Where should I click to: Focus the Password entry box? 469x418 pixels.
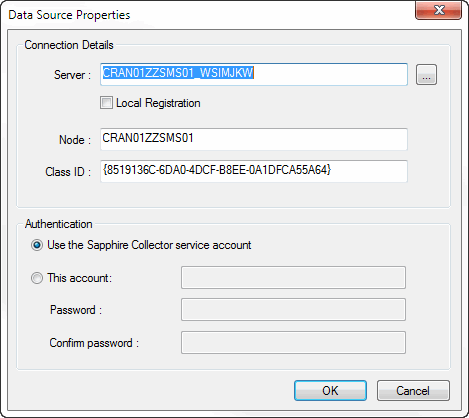coord(293,310)
